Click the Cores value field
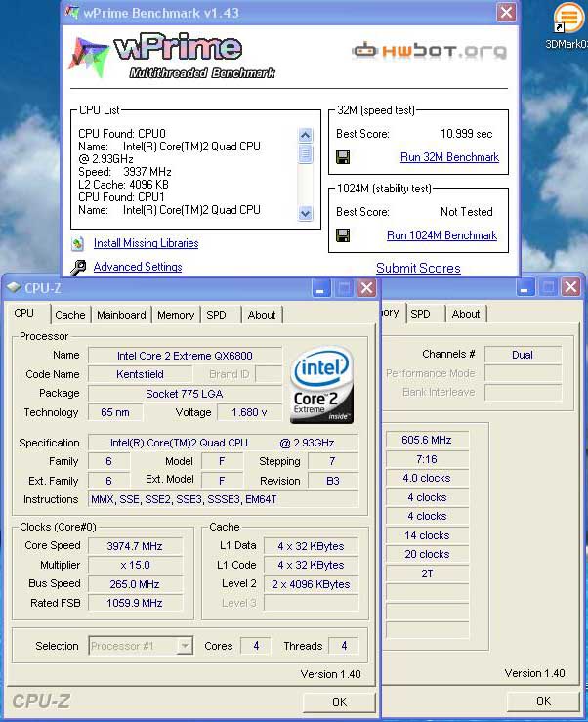The height and width of the screenshot is (722, 588). pyautogui.click(x=256, y=646)
